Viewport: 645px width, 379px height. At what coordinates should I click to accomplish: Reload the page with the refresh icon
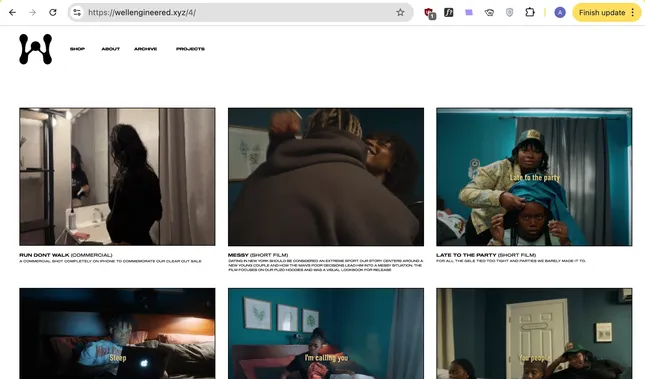53,12
